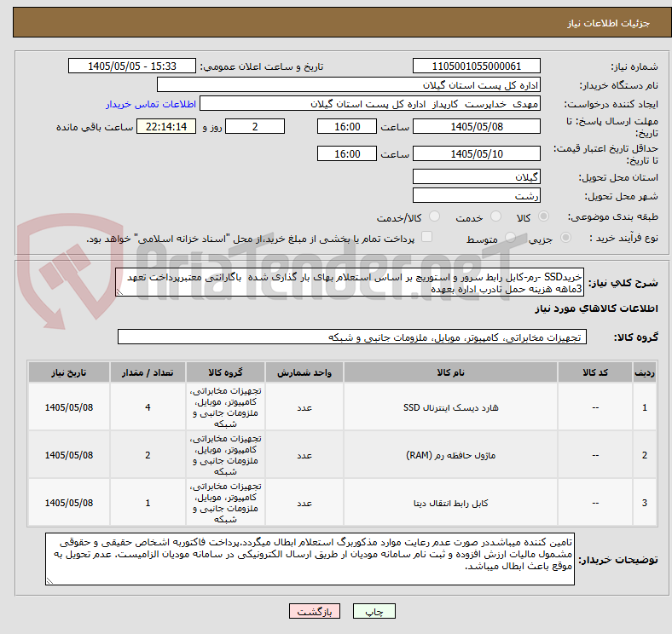Click the item name هارد دیسک اینترنال SSD
The height and width of the screenshot is (634, 672).
[x=450, y=407]
